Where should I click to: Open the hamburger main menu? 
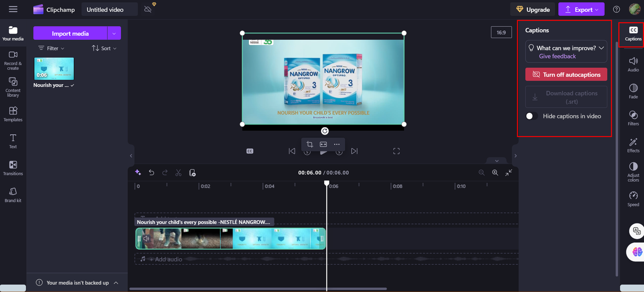point(13,10)
